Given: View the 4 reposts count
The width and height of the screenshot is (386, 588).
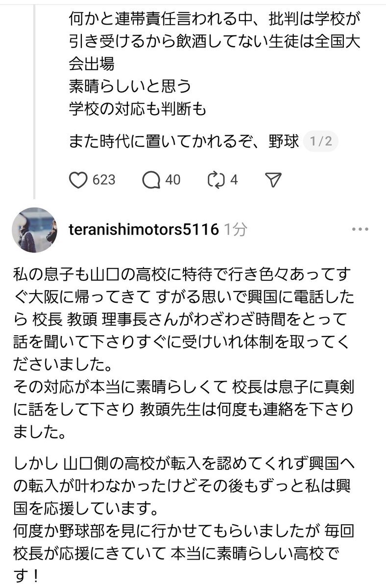Looking at the screenshot, I should coord(234,180).
